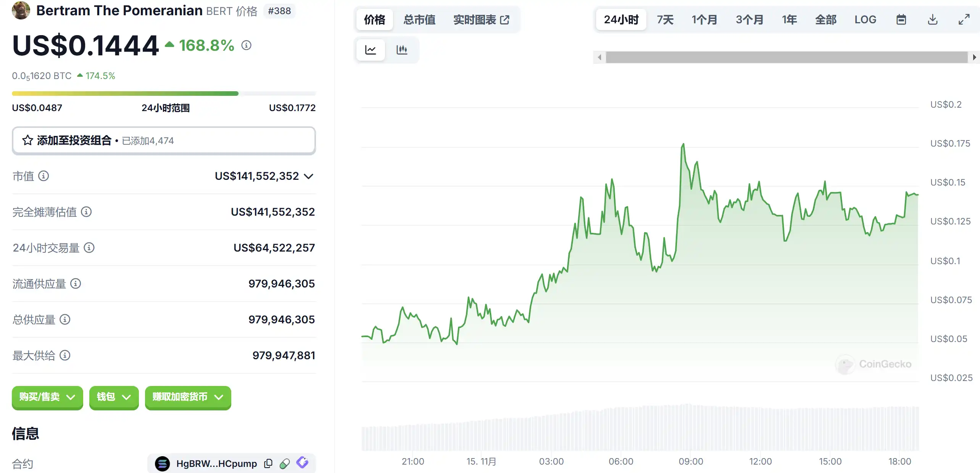This screenshot has width=980, height=473.
Task: Expand the chart to fullscreen
Action: 964,19
